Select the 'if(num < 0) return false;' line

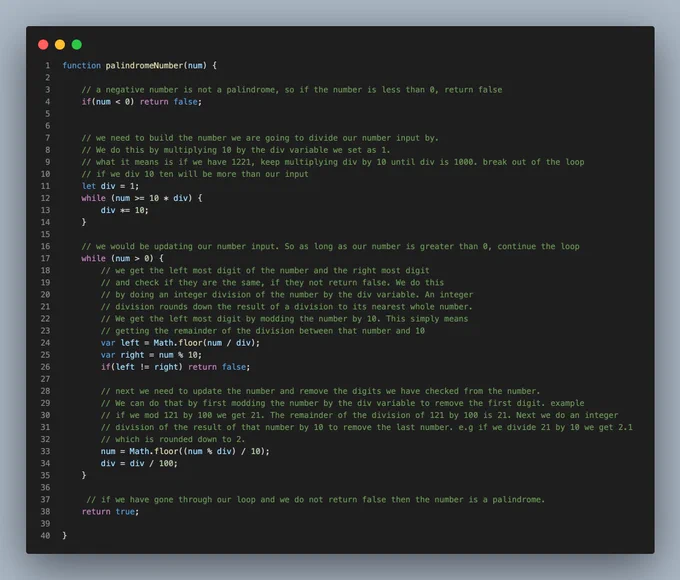point(142,102)
